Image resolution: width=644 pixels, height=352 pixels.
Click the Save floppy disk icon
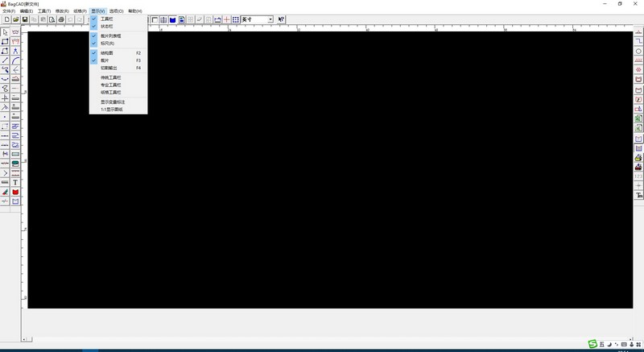(25, 19)
